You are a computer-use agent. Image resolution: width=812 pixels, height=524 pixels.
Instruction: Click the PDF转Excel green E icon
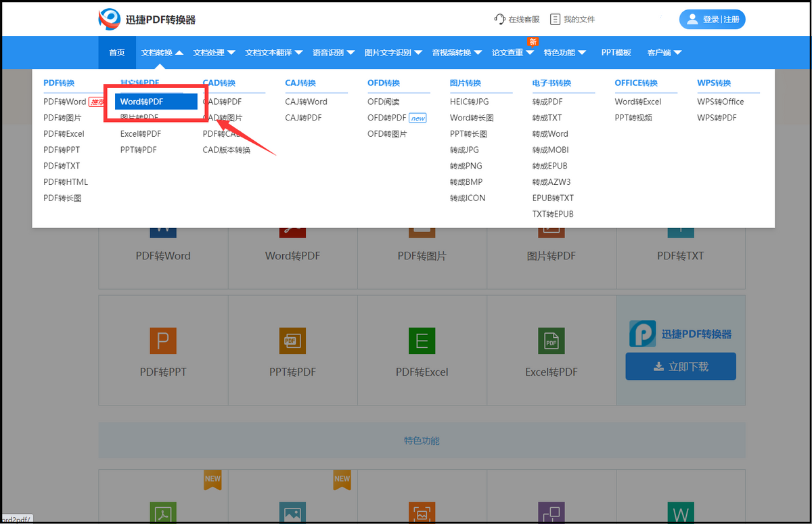(422, 341)
